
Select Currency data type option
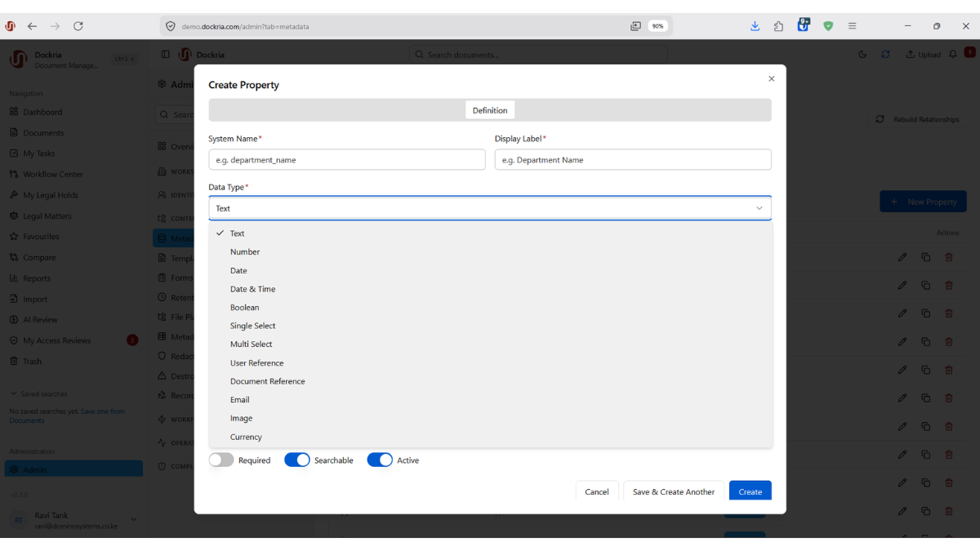[491, 437]
